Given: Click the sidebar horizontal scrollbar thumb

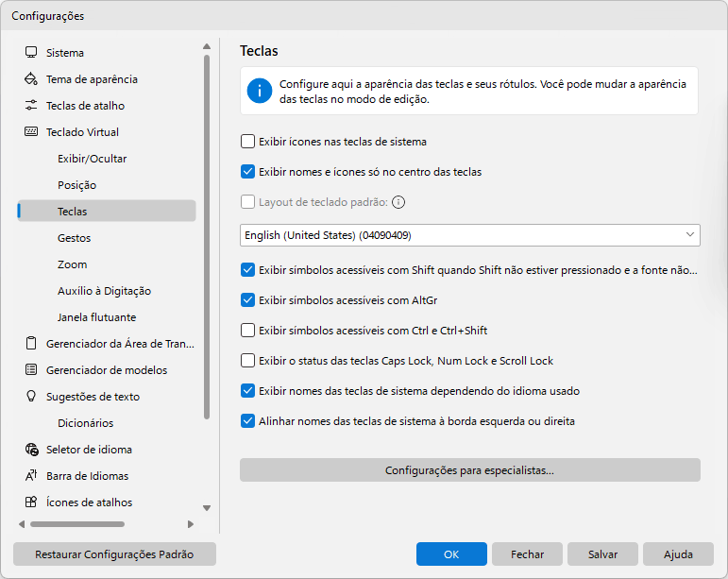Looking at the screenshot, I should [77, 524].
